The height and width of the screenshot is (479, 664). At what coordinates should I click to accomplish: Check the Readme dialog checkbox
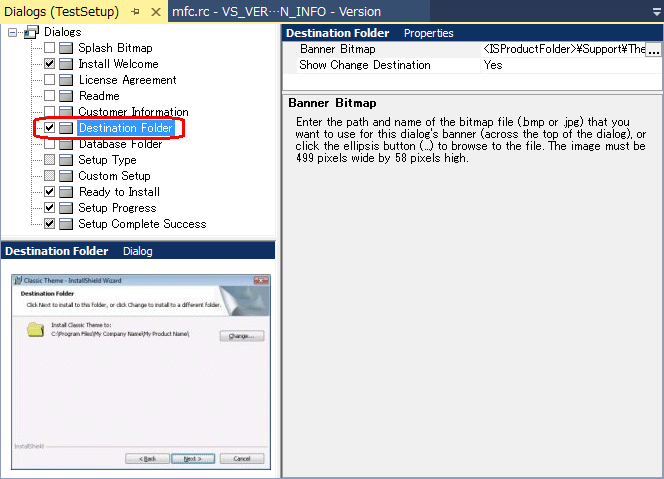[x=49, y=96]
